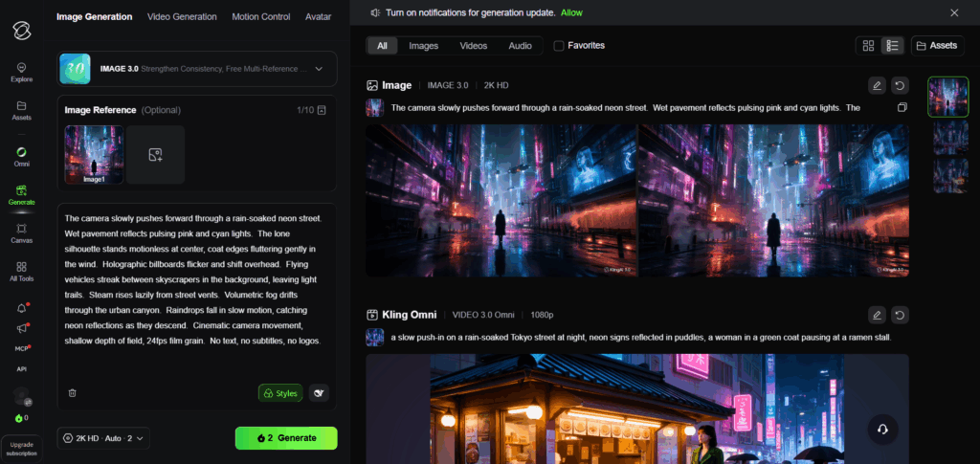Clear the prompt with the trash icon

(x=73, y=393)
